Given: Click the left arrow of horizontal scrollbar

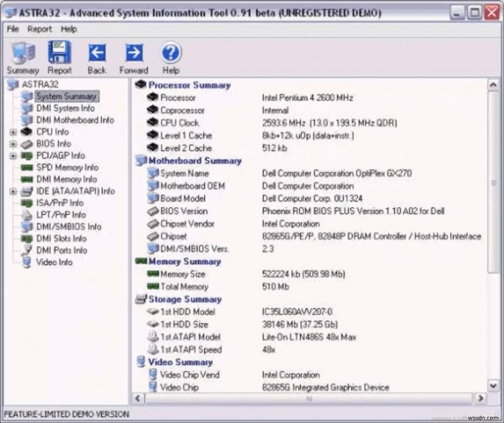Looking at the screenshot, I should 137,398.
